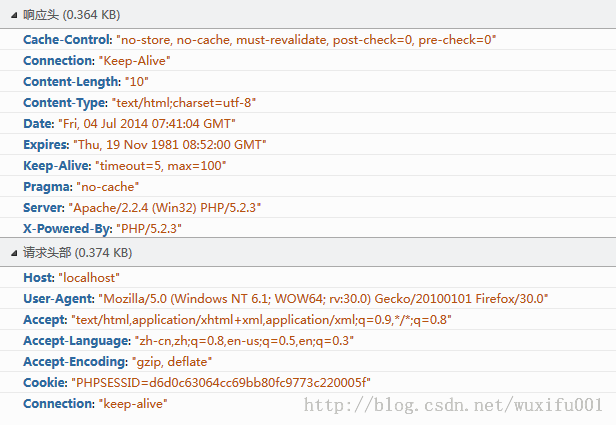This screenshot has width=616, height=425.
Task: Click the Cache-Control header row
Action: (308, 40)
